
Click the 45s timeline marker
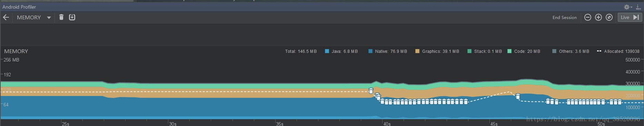click(494, 124)
